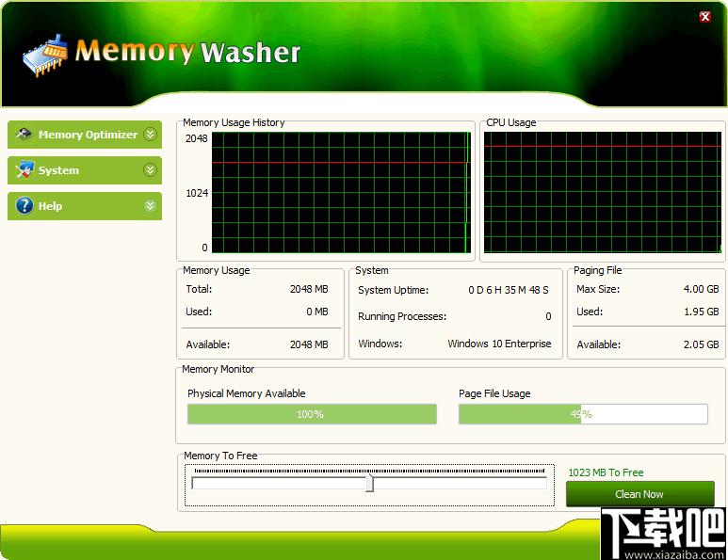Open the Memory Optimizer menu

[85, 135]
